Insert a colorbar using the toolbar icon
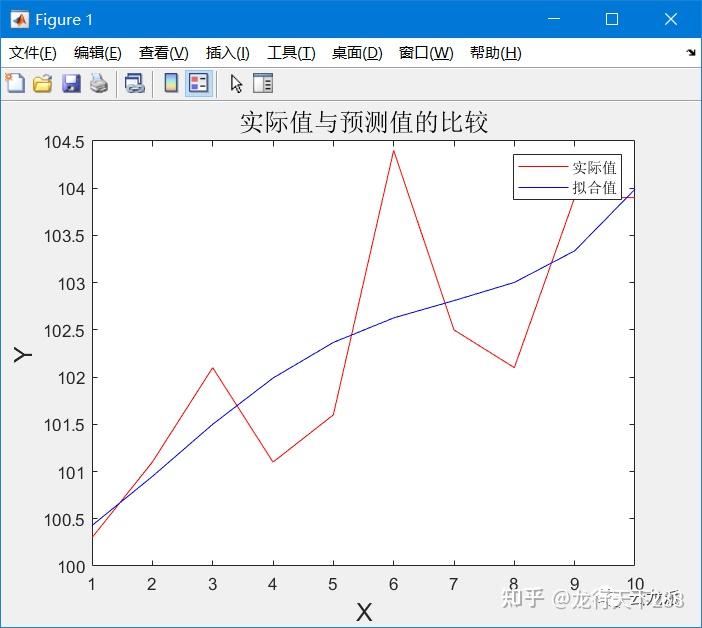 tap(171, 83)
